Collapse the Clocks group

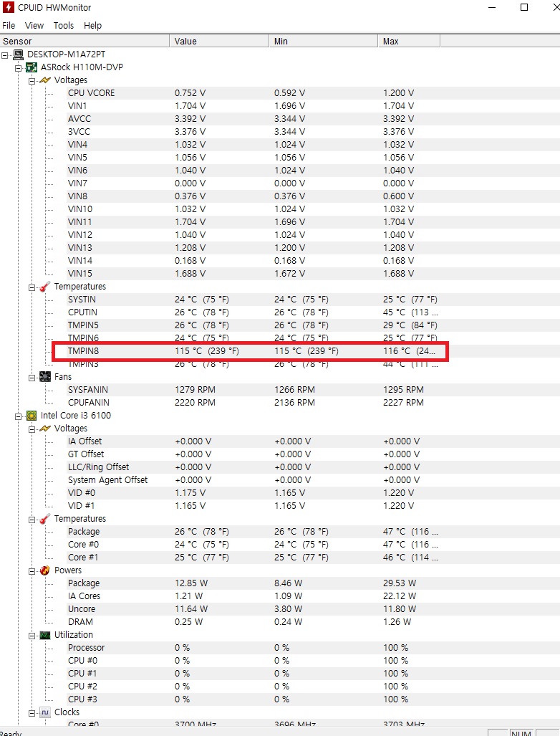(x=32, y=712)
